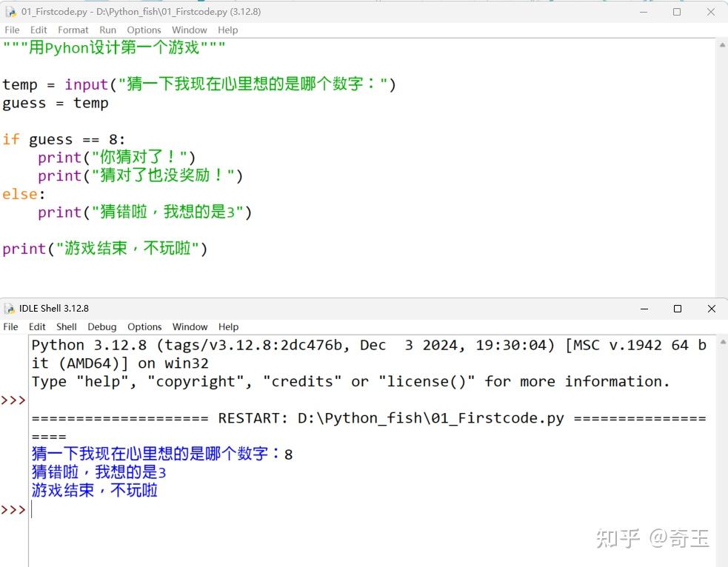Open the Window menu in the editor
Image resolution: width=728 pixels, height=567 pixels.
click(x=190, y=30)
